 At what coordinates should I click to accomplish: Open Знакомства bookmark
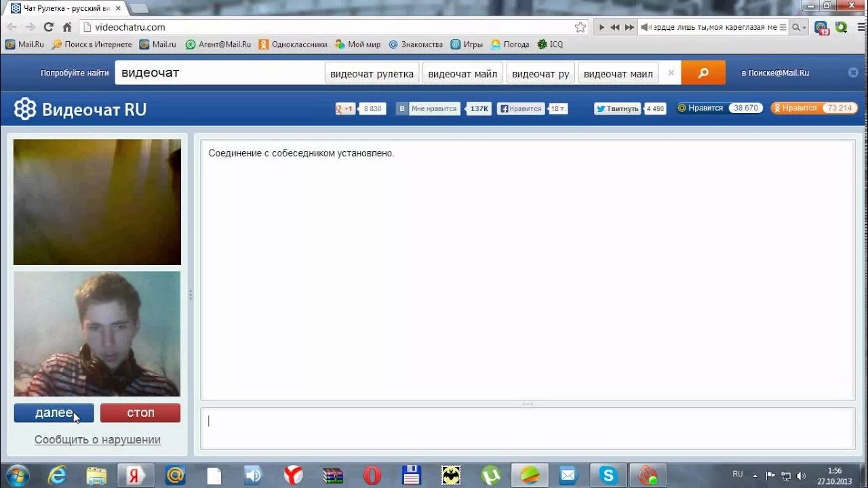(415, 44)
